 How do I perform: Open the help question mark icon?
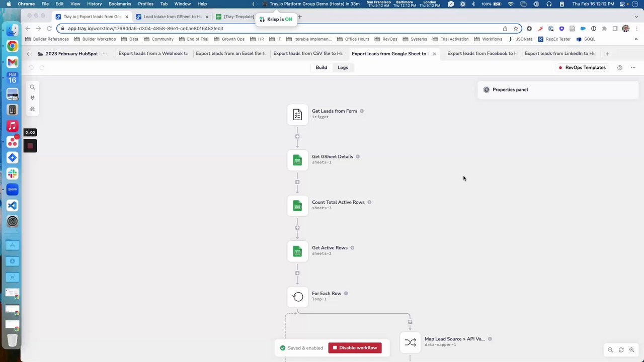(x=619, y=67)
